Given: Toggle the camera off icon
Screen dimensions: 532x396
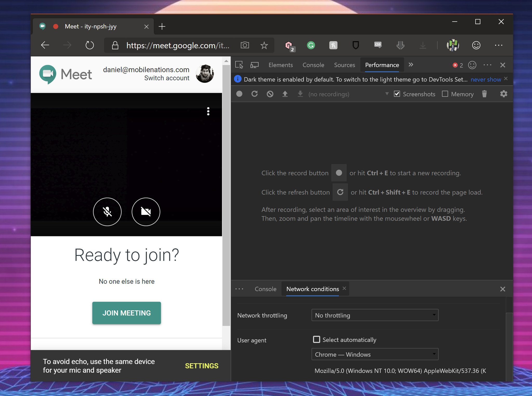Looking at the screenshot, I should (145, 212).
